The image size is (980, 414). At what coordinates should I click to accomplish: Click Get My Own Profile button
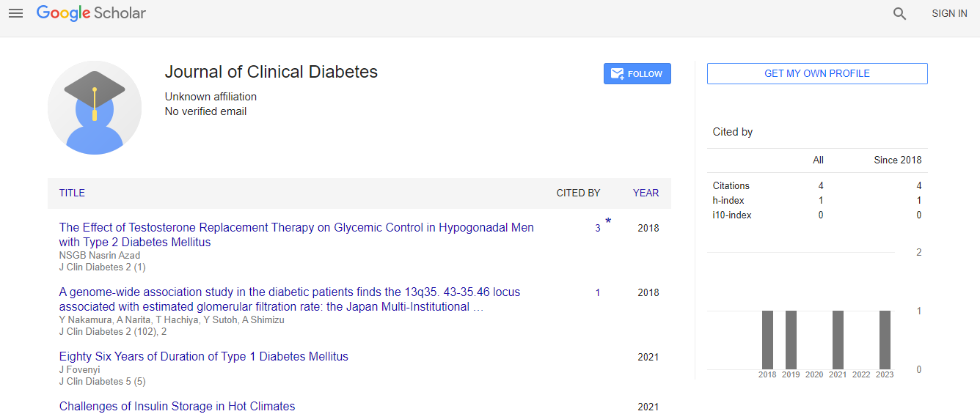(x=816, y=73)
